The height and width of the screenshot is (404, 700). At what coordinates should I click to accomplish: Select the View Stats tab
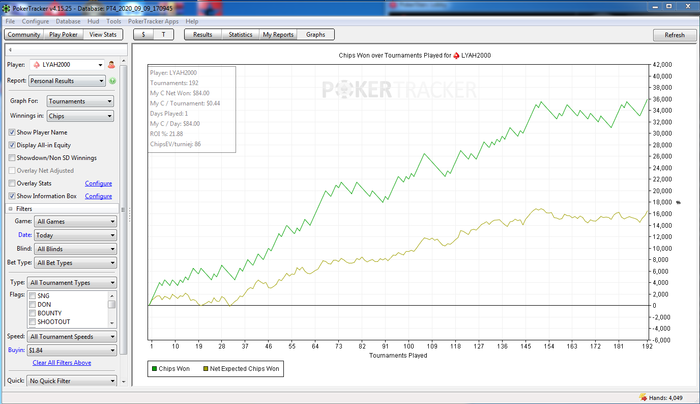tap(103, 34)
